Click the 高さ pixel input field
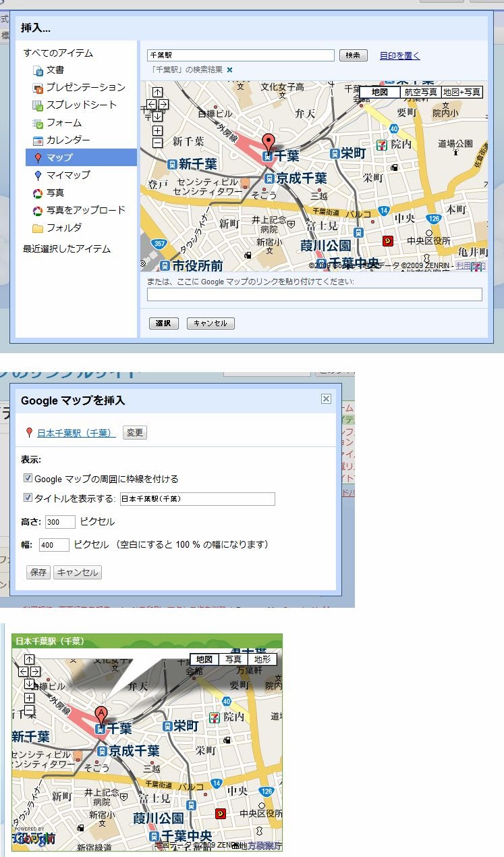This screenshot has height=857, width=504. click(60, 522)
